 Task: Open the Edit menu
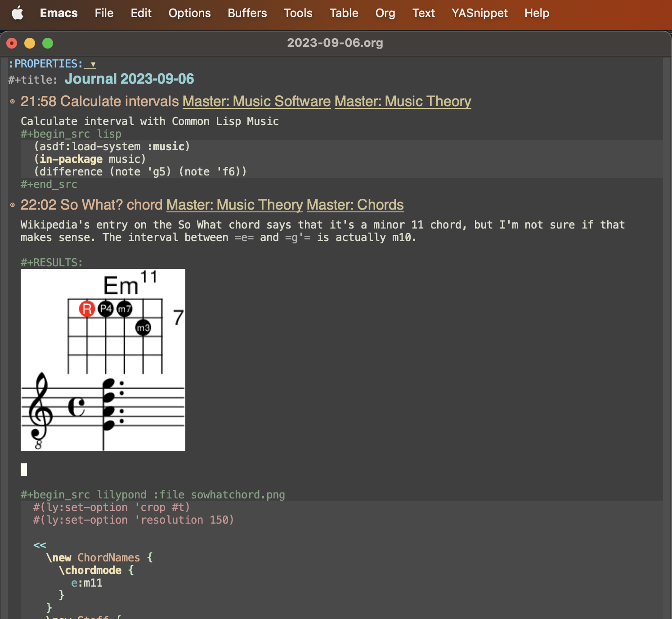[x=141, y=13]
